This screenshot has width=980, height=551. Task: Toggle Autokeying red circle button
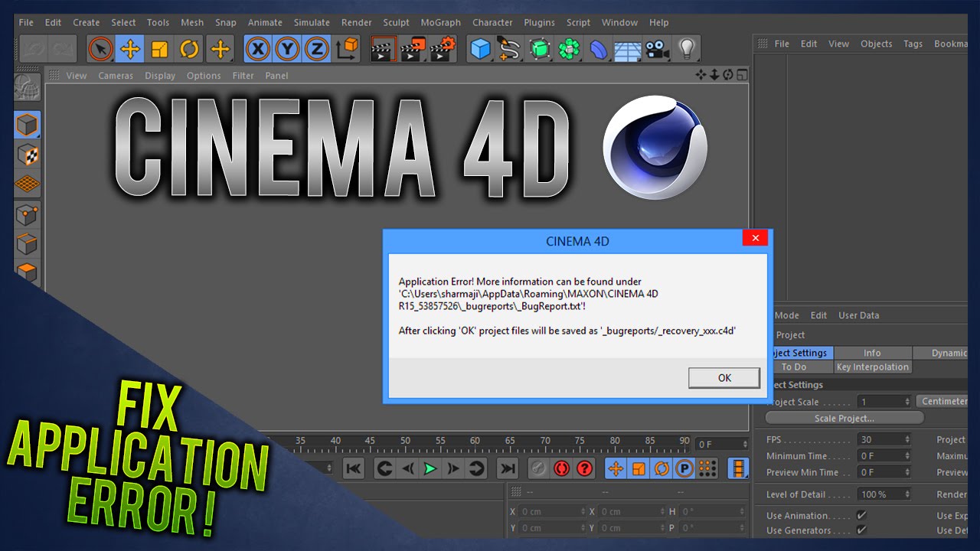(562, 468)
